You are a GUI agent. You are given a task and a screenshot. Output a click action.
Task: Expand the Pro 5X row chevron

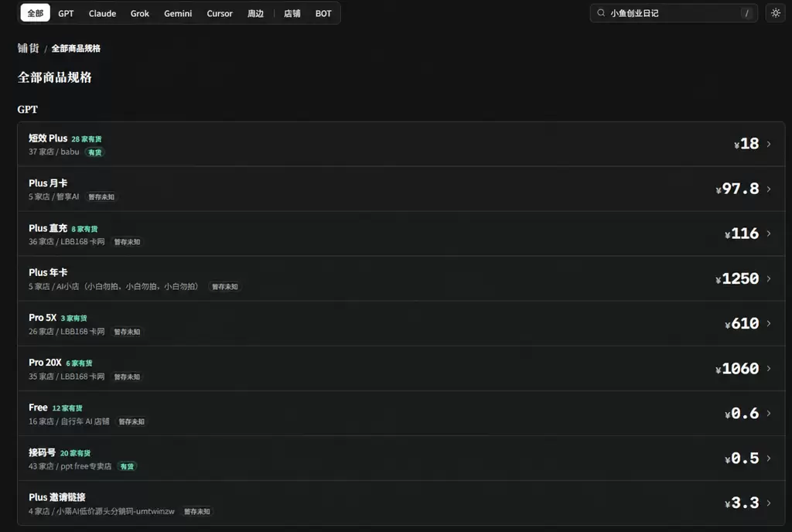[769, 323]
